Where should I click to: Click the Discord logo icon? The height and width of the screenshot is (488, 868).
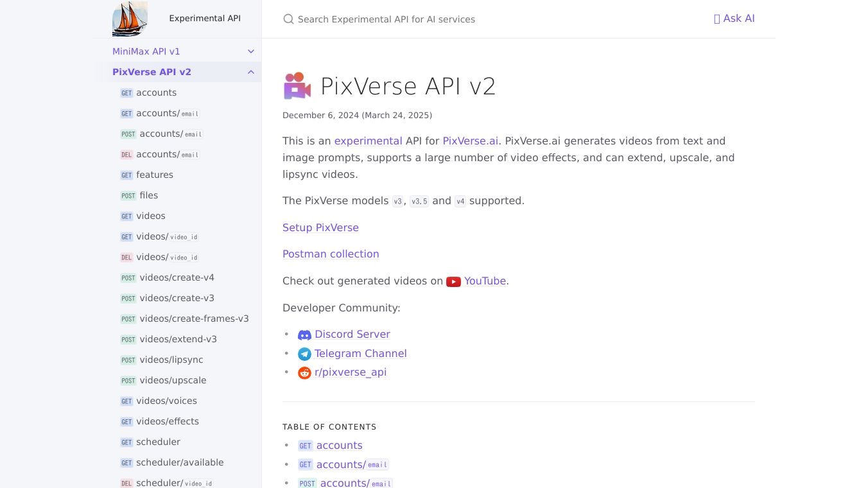(304, 335)
